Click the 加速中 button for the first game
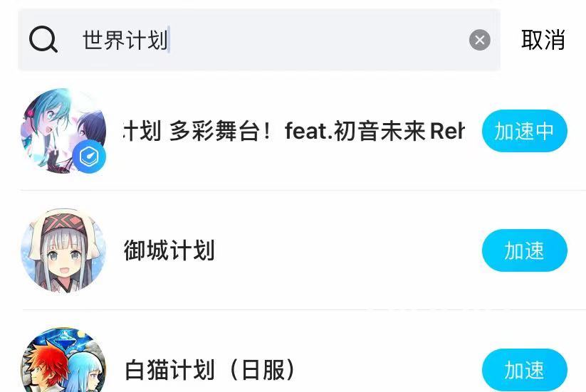Viewport: 586px width, 392px height. 524,131
